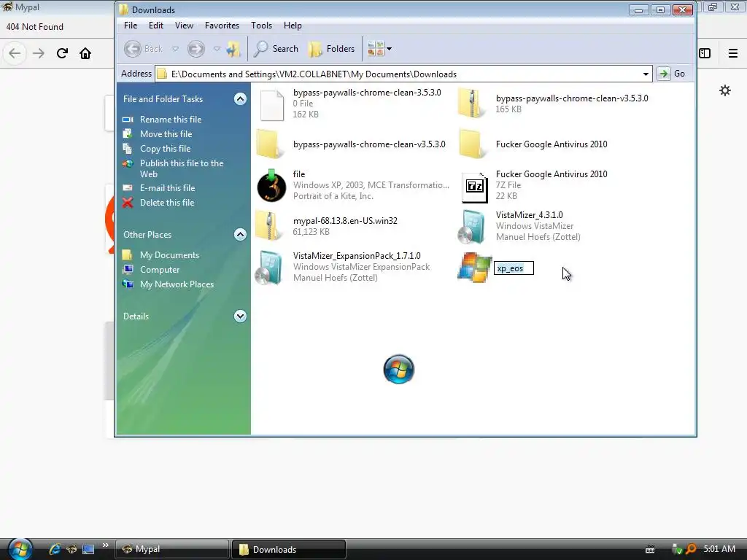Select the bypass-paywalls-chrome-clean-v3.5.3.0 folder icon
This screenshot has width=747, height=560.
269,144
